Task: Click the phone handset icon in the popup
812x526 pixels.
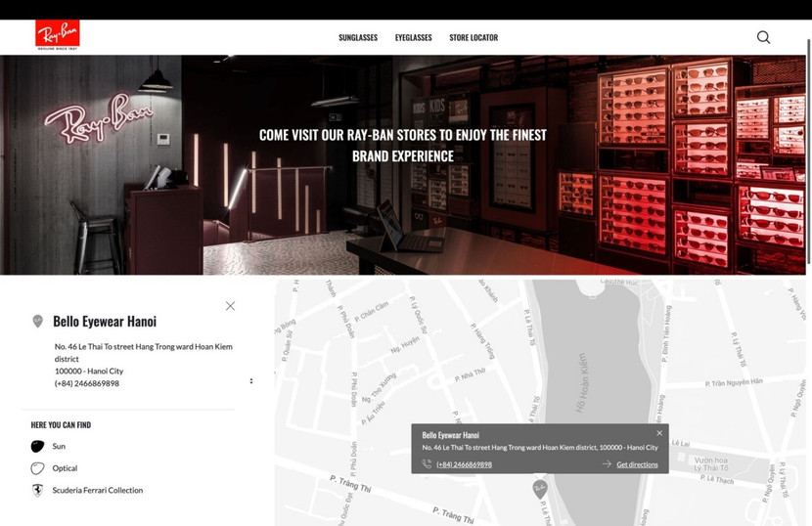Action: (427, 463)
